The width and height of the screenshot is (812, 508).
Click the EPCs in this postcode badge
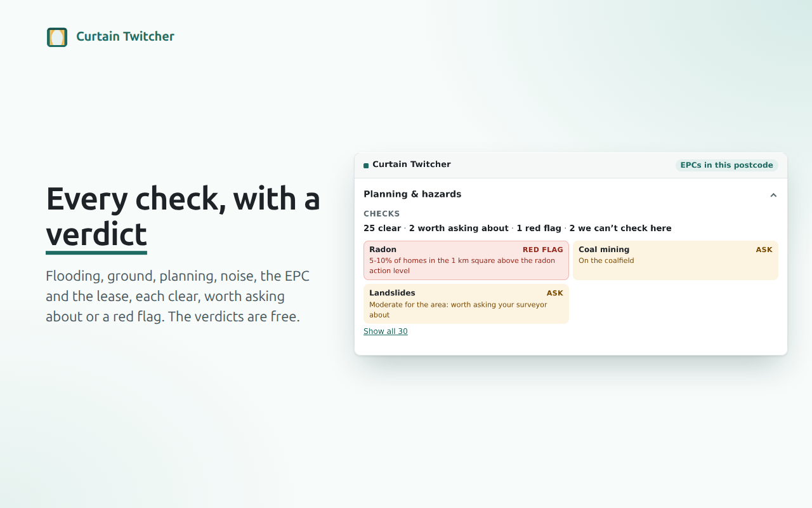point(726,165)
